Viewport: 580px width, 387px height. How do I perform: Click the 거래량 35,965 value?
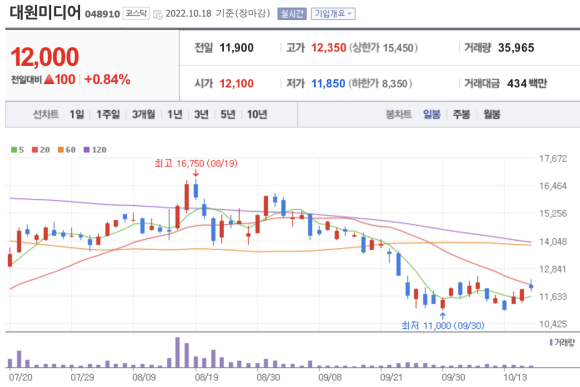[516, 48]
